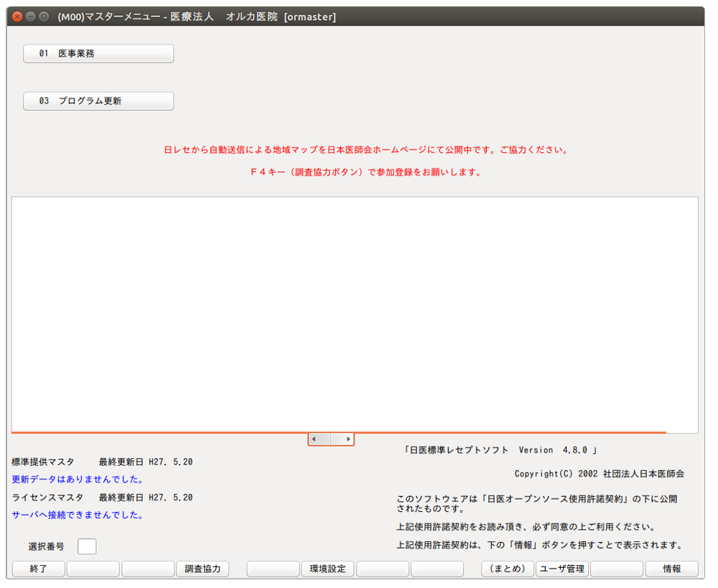This screenshot has height=588, width=718.
Task: Click right arrow of horizontal scrollbar
Action: [348, 439]
